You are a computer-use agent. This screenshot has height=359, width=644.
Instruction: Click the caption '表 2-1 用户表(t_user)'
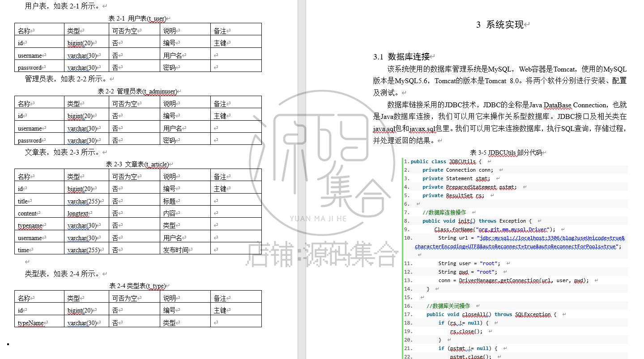(x=137, y=18)
